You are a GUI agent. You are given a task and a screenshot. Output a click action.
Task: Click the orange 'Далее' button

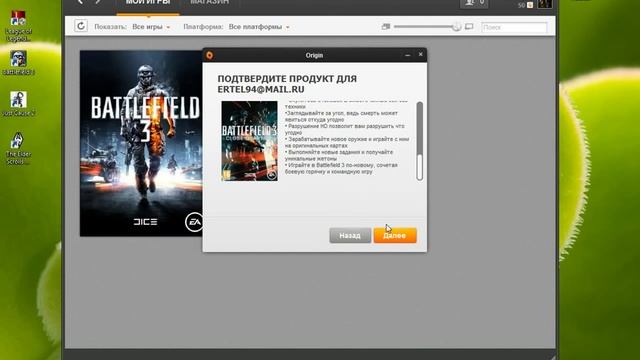(395, 236)
